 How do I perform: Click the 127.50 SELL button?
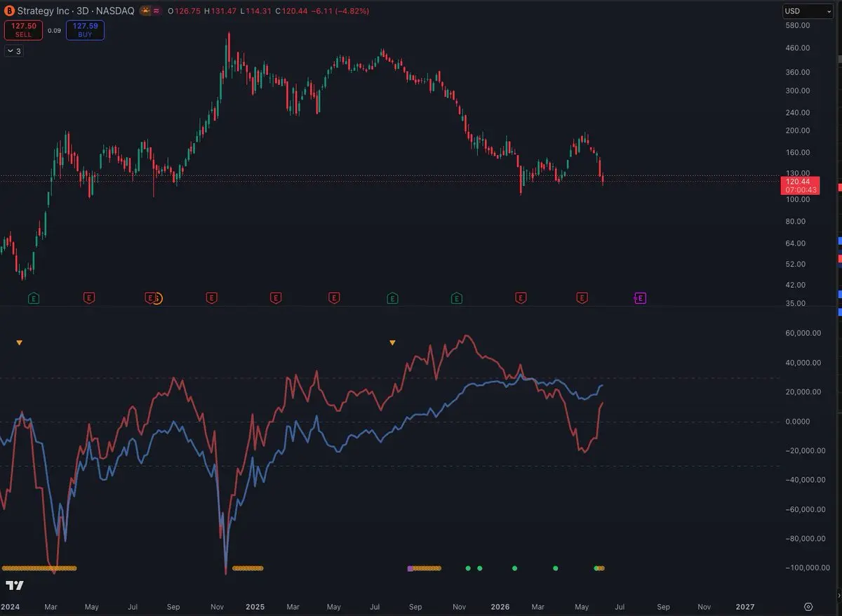(23, 30)
